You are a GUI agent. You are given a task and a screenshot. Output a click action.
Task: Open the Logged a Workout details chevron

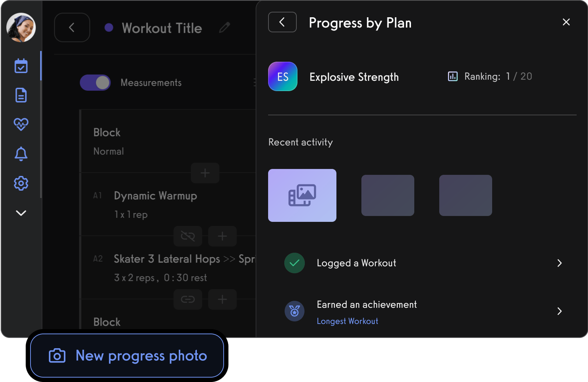(x=559, y=263)
